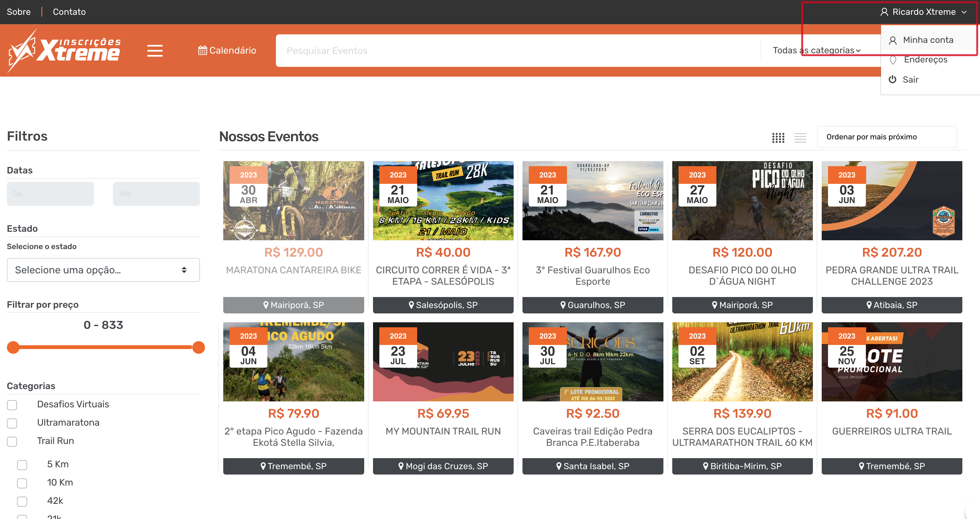Open the Contato menu item
This screenshot has width=980, height=519.
coord(69,12)
